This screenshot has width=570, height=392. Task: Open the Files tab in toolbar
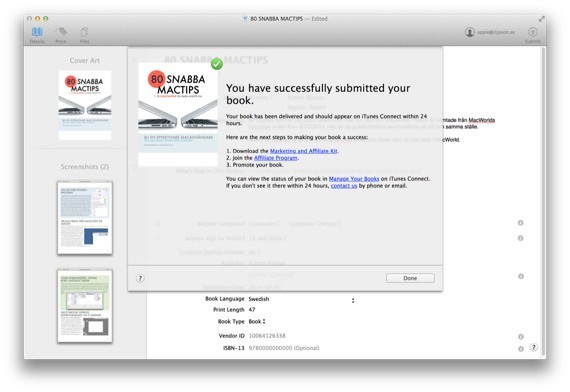[x=84, y=35]
